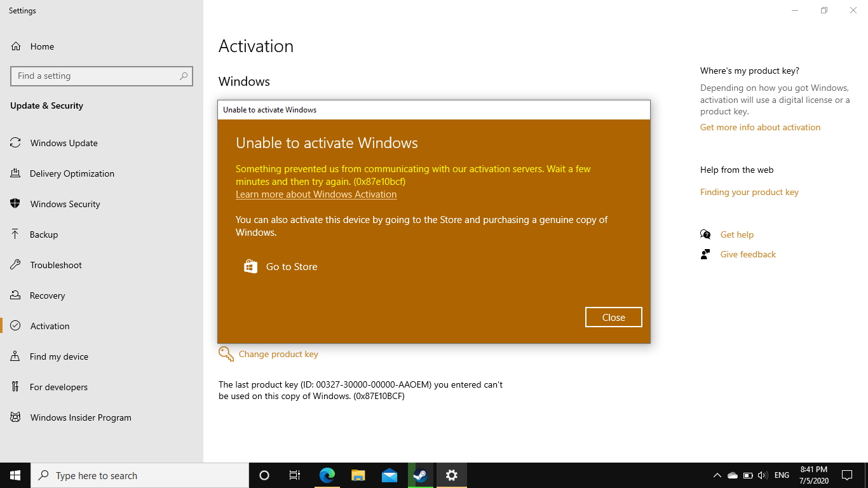Open Task View on the taskbar
The height and width of the screenshot is (488, 868).
[x=295, y=475]
